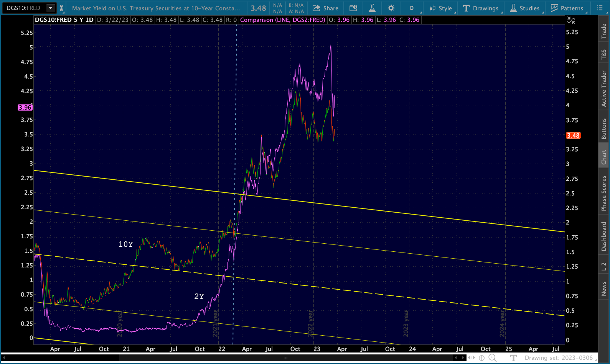610x364 pixels.
Task: Open the Drawings toolbar button
Action: 481,8
